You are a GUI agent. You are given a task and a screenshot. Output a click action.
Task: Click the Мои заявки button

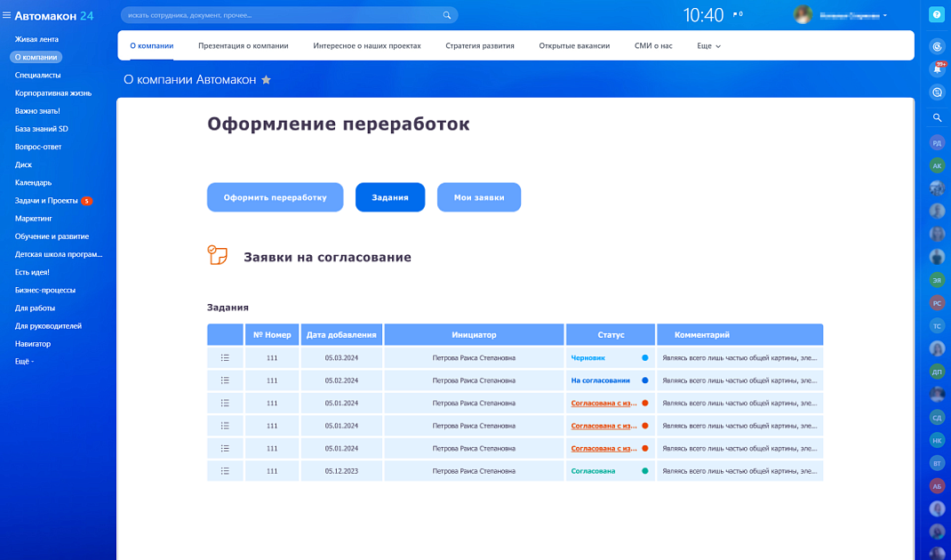(x=478, y=197)
